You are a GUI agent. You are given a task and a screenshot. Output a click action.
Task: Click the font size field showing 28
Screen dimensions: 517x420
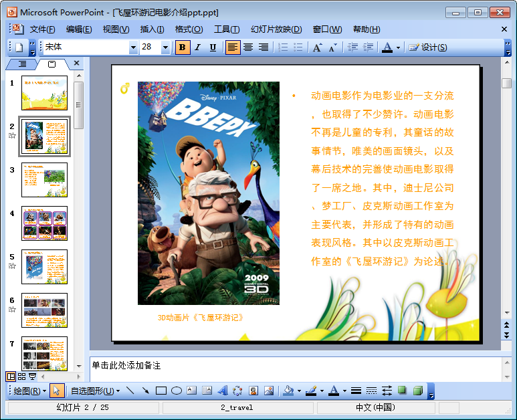click(150, 47)
